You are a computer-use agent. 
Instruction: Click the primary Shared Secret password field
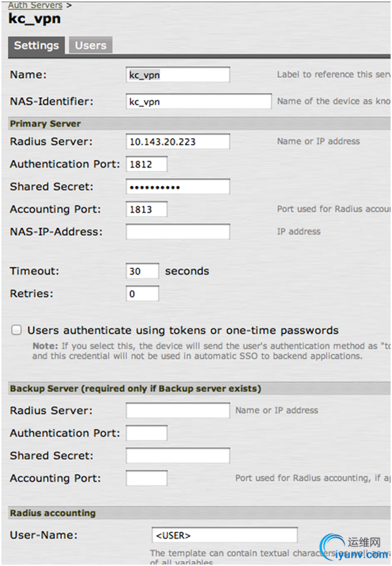coord(178,187)
